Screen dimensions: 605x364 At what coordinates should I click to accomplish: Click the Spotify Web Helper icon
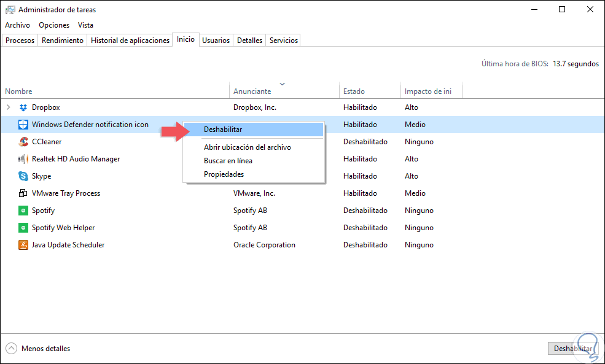pyautogui.click(x=23, y=228)
